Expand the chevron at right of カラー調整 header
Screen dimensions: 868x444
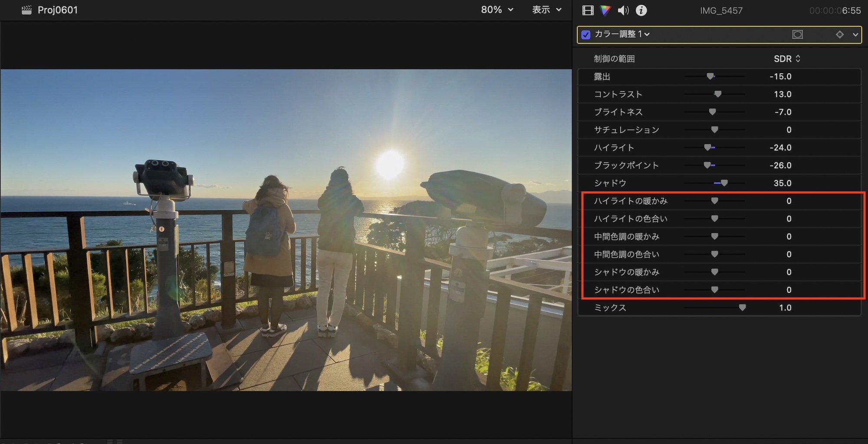coord(855,34)
